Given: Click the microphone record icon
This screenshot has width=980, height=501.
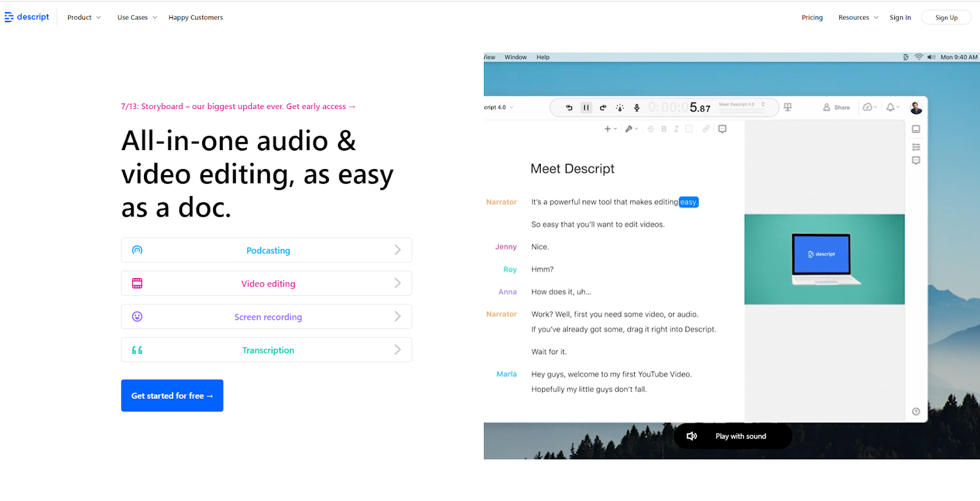Looking at the screenshot, I should coord(637,108).
